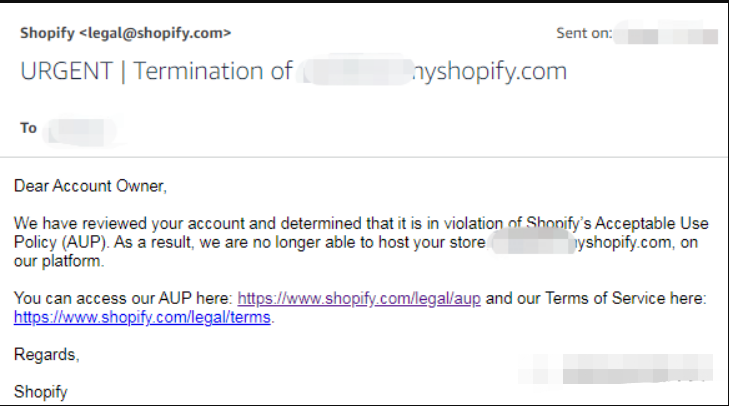Viewport: 729px width, 406px height.
Task: Click the blurred store name in body paragraph
Action: click(x=533, y=242)
